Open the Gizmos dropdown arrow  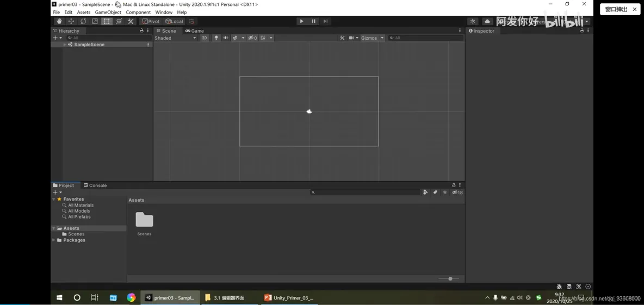(382, 38)
